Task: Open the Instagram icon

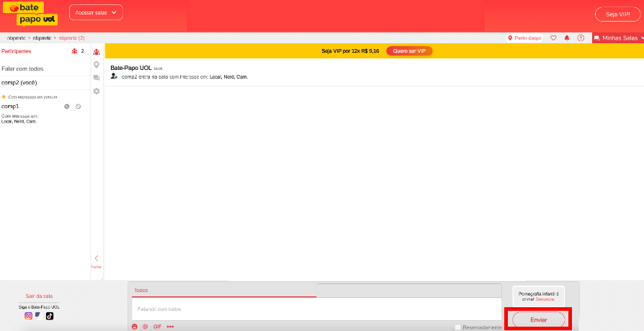Action: [28, 316]
